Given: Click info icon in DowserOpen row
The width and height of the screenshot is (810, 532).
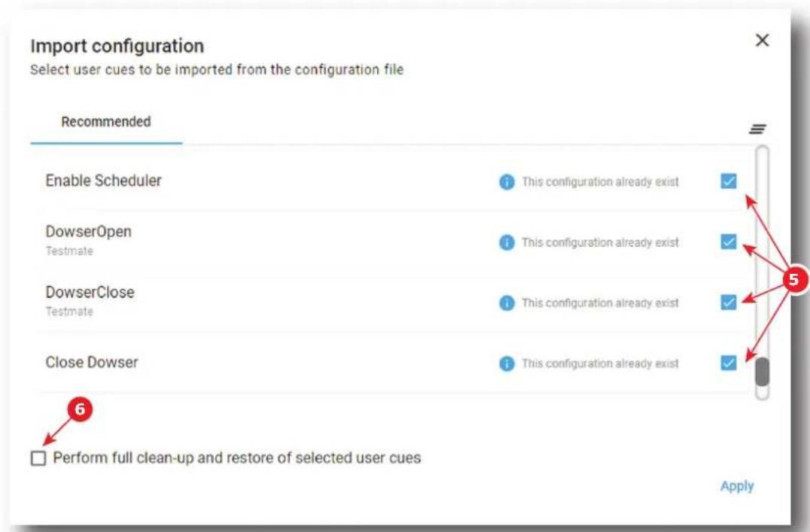Looking at the screenshot, I should [x=507, y=242].
